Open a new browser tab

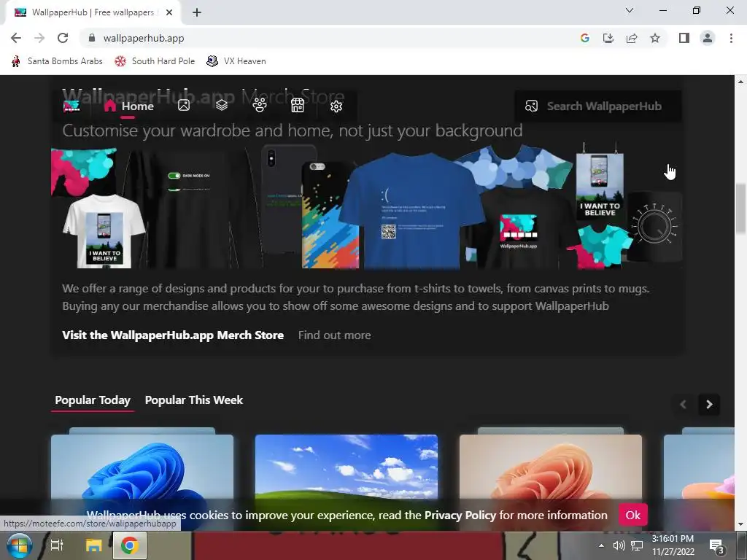coord(197,12)
